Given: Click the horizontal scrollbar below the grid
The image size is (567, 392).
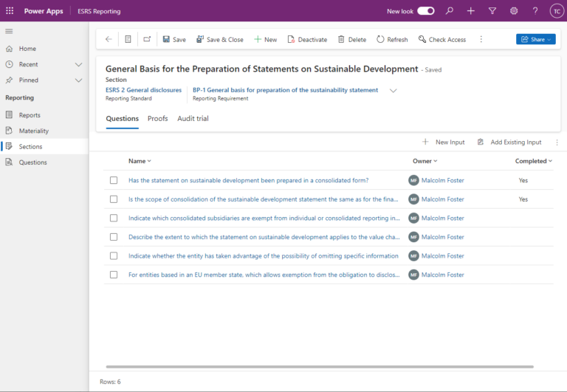Looking at the screenshot, I should tap(319, 366).
